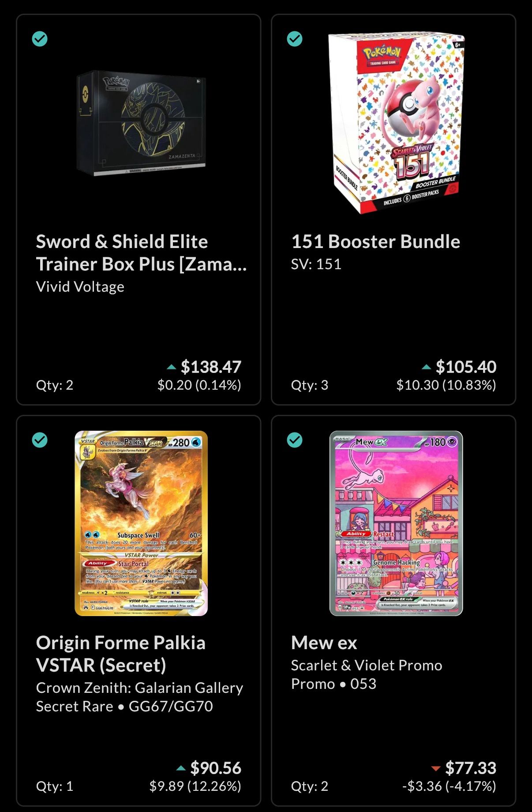Toggle the Mew ex card selection checkmark

[295, 440]
